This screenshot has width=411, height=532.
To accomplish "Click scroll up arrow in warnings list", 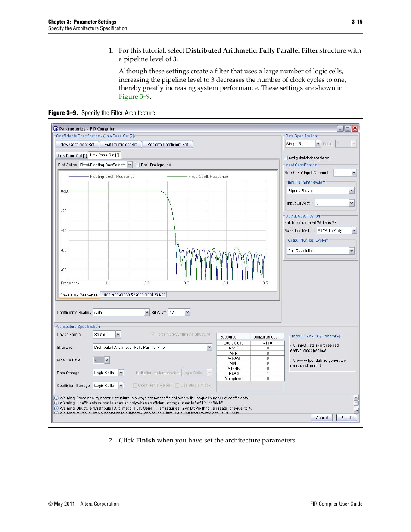I will coord(356,398).
